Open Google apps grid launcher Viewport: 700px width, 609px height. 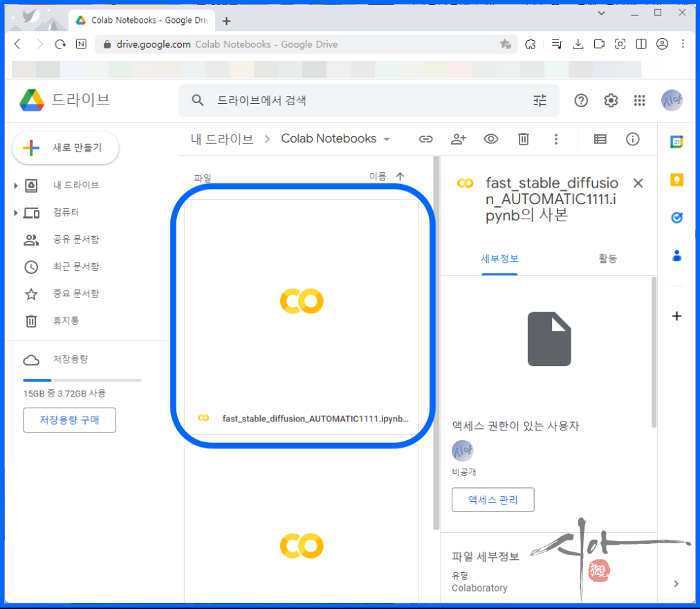click(x=639, y=100)
